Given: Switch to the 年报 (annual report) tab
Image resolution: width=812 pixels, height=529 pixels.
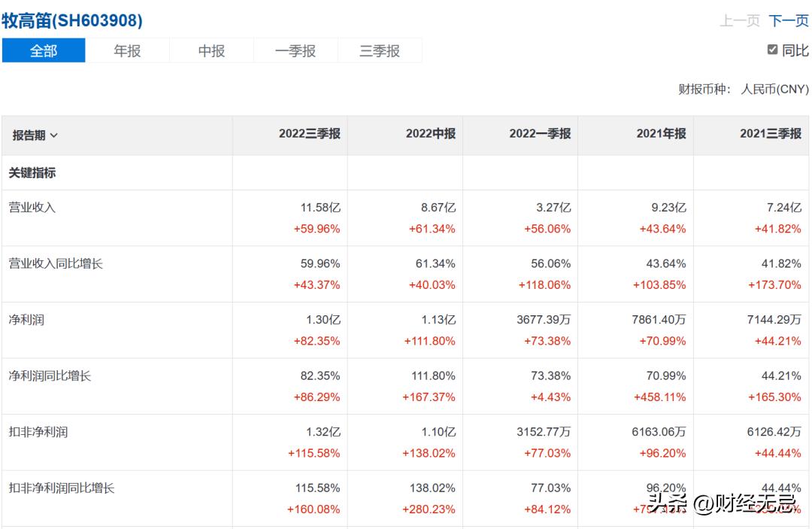Looking at the screenshot, I should tap(128, 50).
